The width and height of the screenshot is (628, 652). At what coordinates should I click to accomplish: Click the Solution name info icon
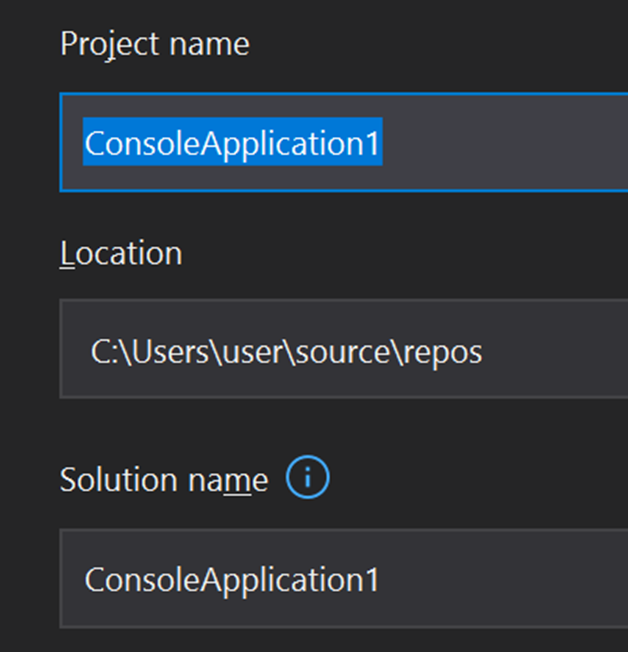[308, 479]
